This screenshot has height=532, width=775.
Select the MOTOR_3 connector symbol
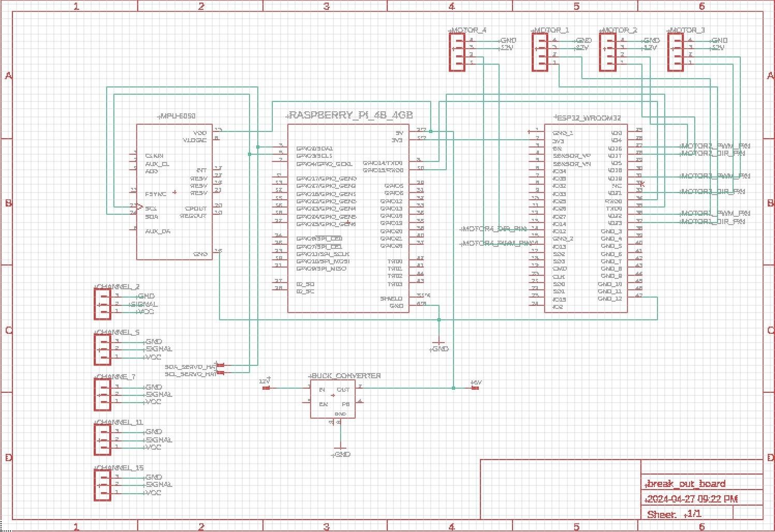676,52
